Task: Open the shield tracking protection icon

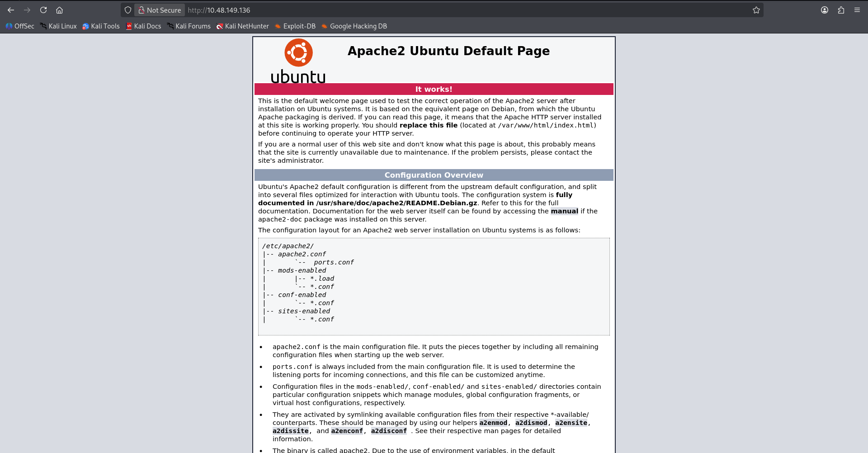Action: [x=128, y=10]
